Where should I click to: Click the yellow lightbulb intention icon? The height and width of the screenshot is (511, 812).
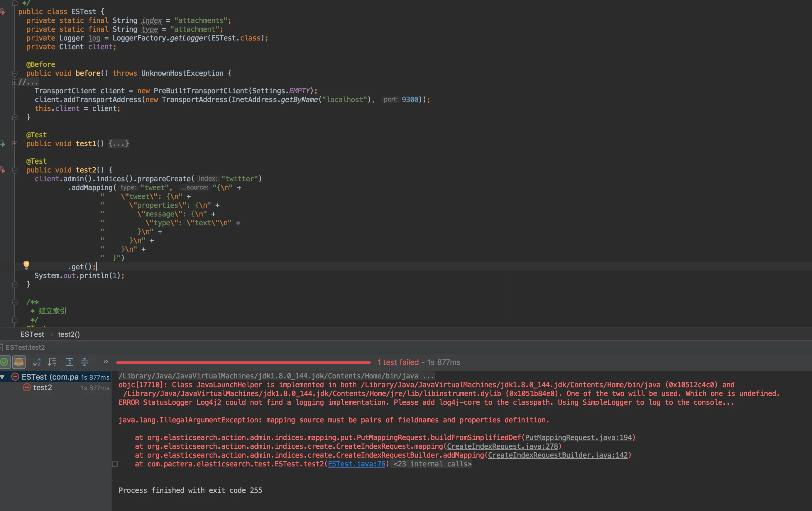[x=26, y=265]
